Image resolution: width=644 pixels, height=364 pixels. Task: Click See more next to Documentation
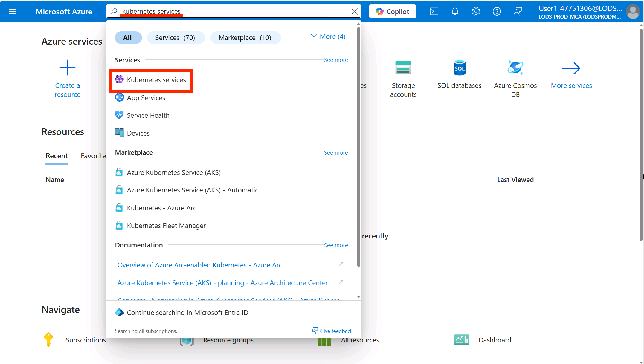(336, 245)
